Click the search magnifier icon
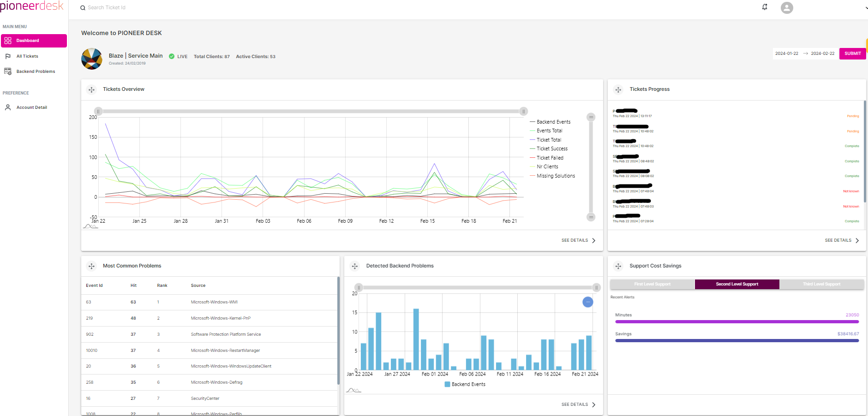868x416 pixels. pos(83,8)
